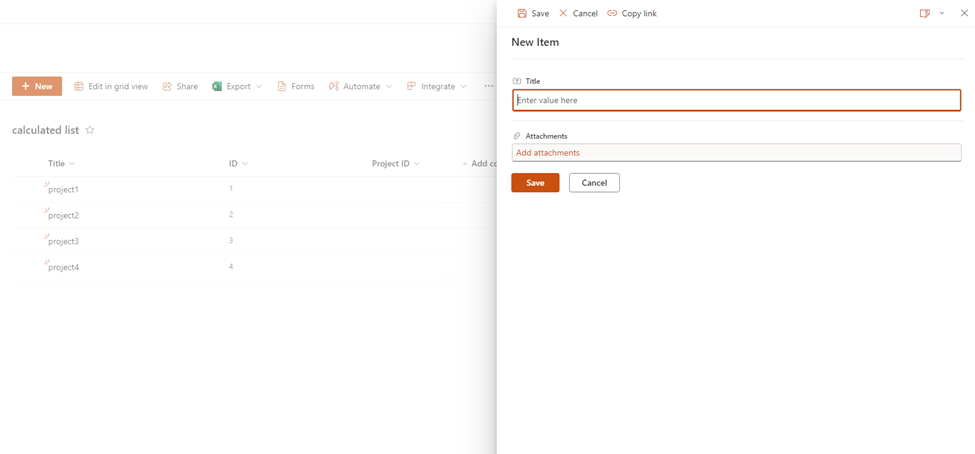Click Cancel in the form command bar
The height and width of the screenshot is (454, 975).
click(x=578, y=13)
